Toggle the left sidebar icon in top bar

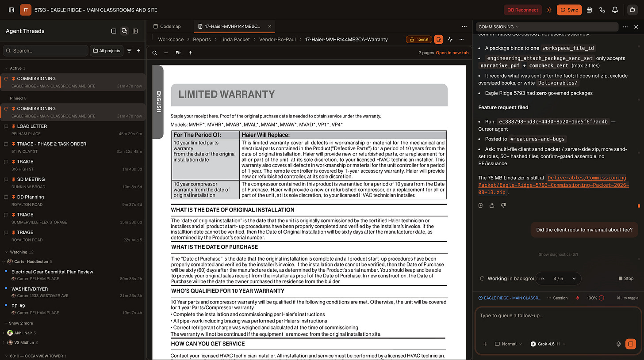coord(11,10)
